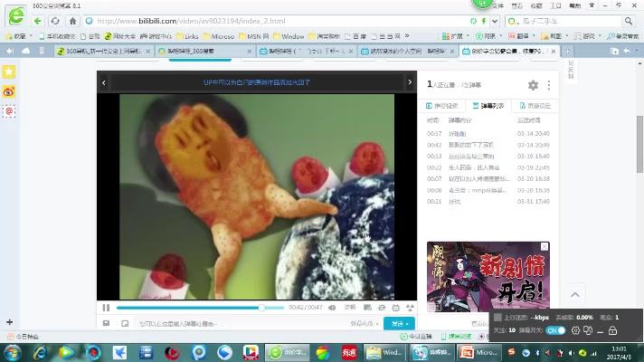The width and height of the screenshot is (644, 362).
Task: Select the danmaku row at 00:17
Action: [488, 134]
